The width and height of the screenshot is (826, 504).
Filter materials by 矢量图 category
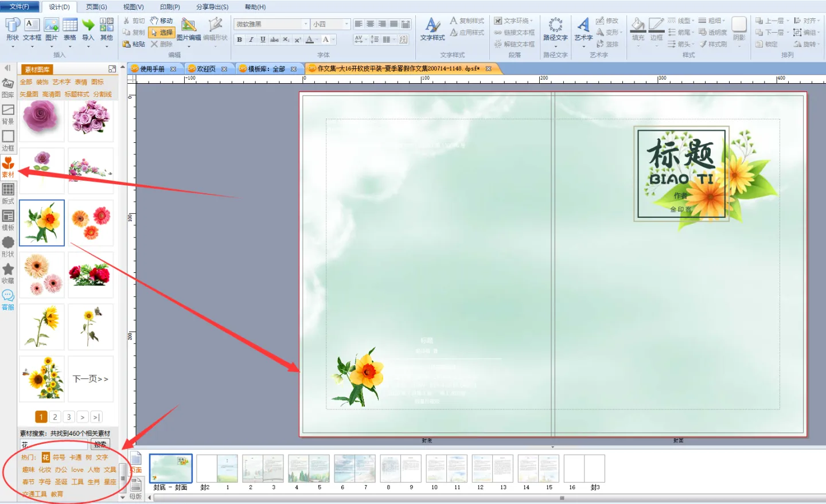[x=29, y=94]
